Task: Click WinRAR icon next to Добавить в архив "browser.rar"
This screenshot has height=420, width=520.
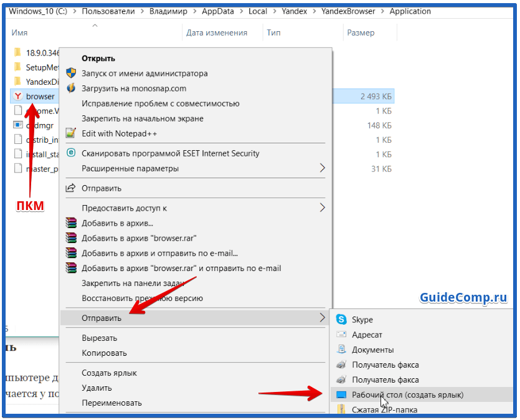Action: point(71,238)
